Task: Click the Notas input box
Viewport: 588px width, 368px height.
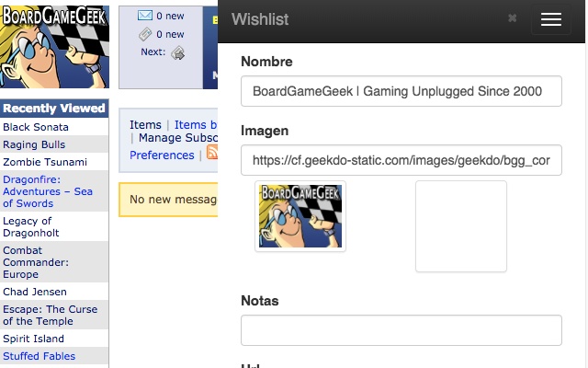Action: tap(401, 330)
